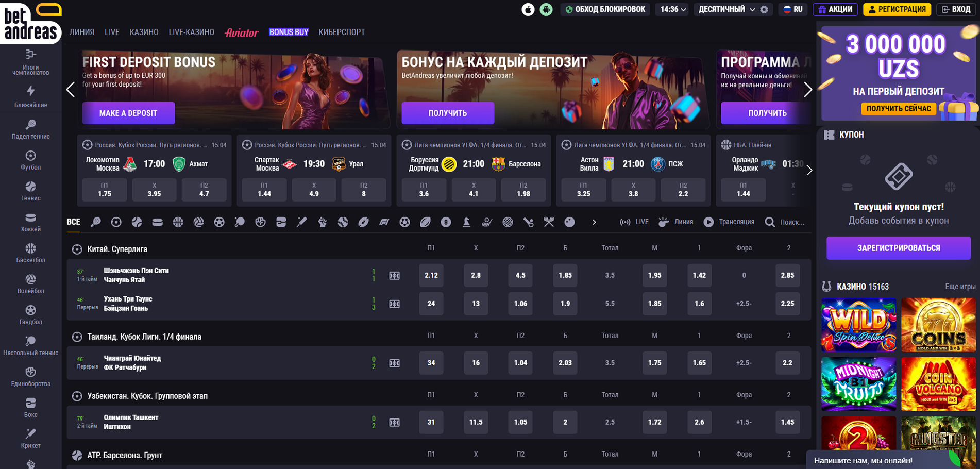Toggle the Трансляция broadcast filter

coord(729,222)
